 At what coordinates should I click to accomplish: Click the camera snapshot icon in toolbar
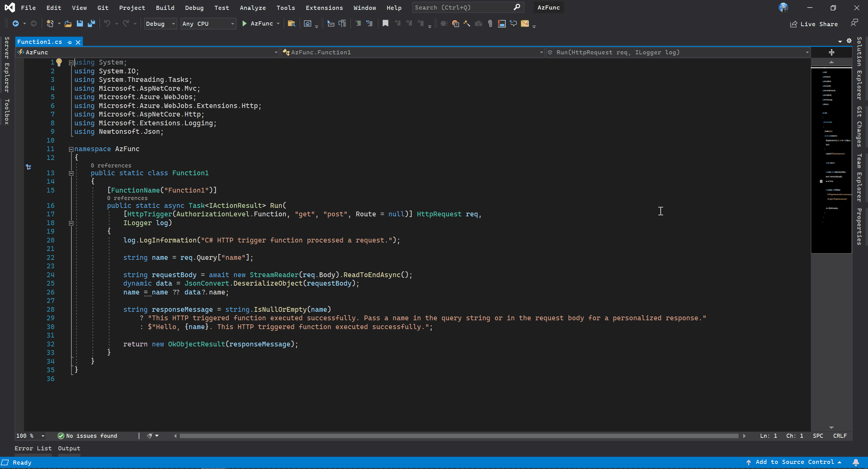[479, 23]
